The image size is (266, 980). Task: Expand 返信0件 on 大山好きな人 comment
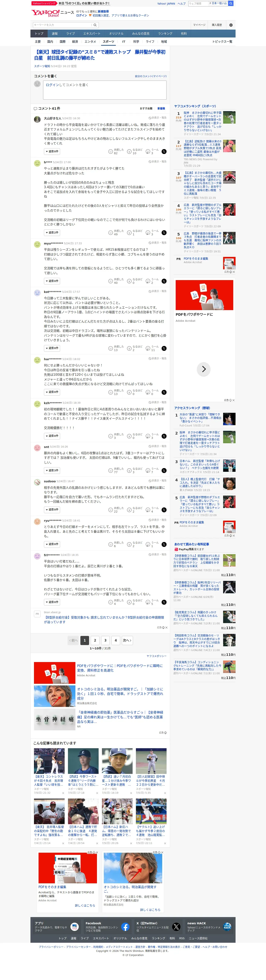pyautogui.click(x=52, y=151)
